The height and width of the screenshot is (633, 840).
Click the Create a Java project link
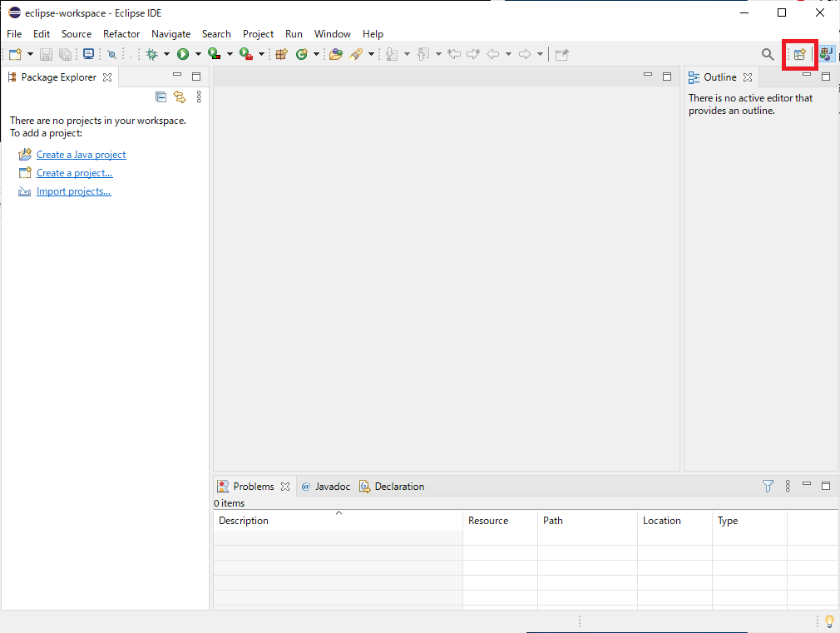click(81, 155)
